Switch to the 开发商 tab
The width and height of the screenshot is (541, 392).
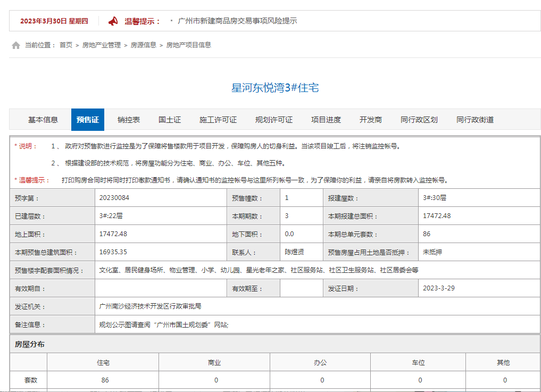[x=371, y=120]
